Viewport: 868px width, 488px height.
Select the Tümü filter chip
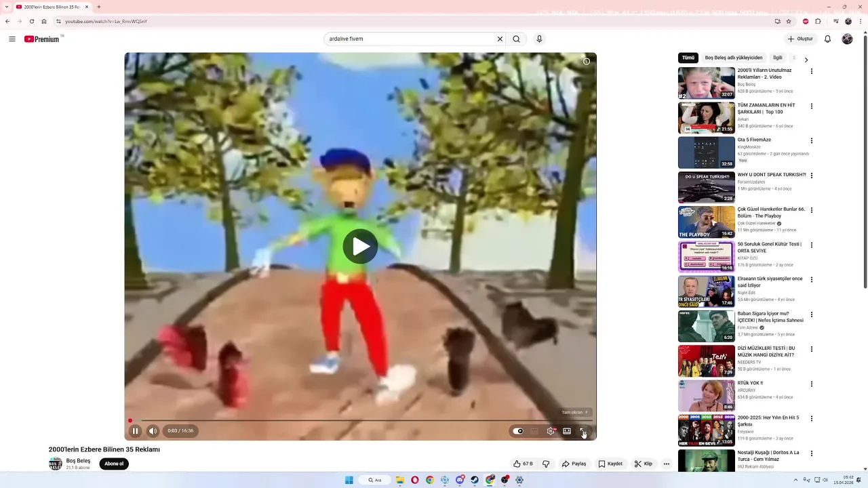point(688,58)
